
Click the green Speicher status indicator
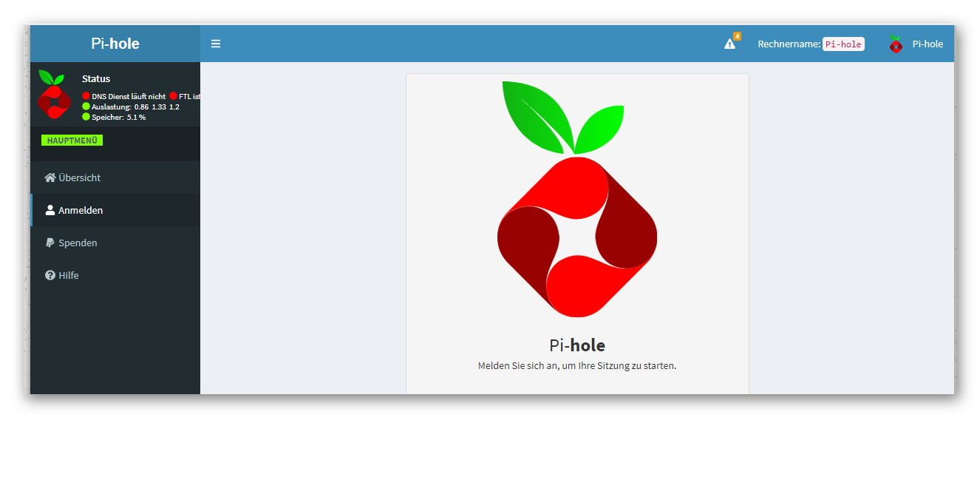[86, 117]
